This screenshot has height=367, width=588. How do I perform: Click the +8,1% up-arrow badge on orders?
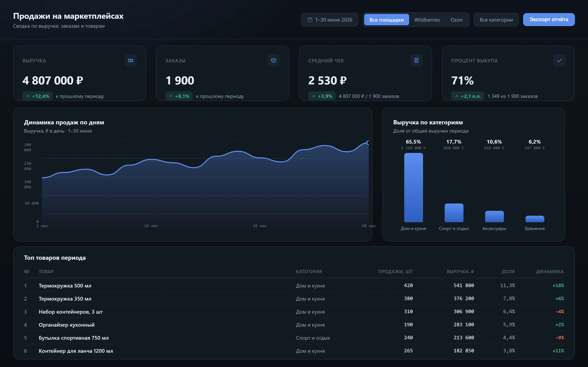point(179,96)
